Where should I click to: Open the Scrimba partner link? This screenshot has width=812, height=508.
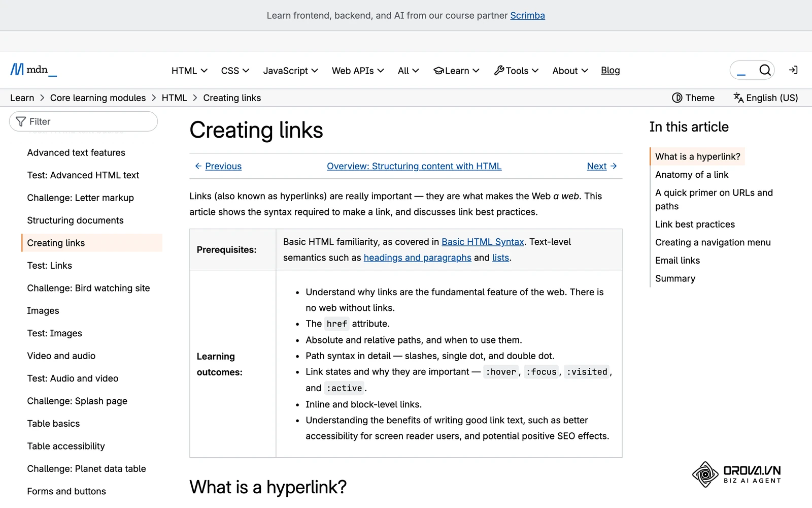tap(527, 15)
